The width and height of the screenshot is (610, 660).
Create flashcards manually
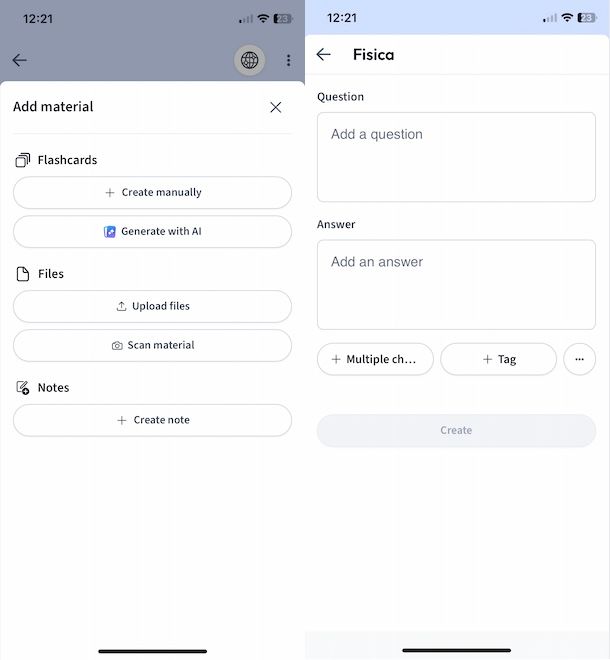pos(152,192)
